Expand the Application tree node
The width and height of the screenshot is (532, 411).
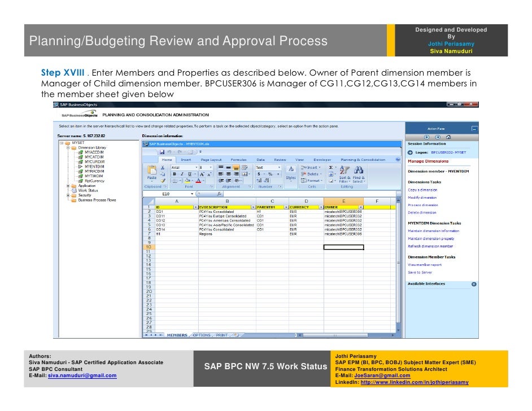(x=68, y=186)
